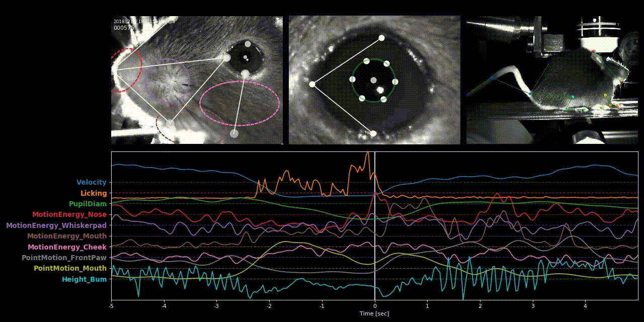Click the green pupil outline circle
The image size is (644, 322).
373,80
